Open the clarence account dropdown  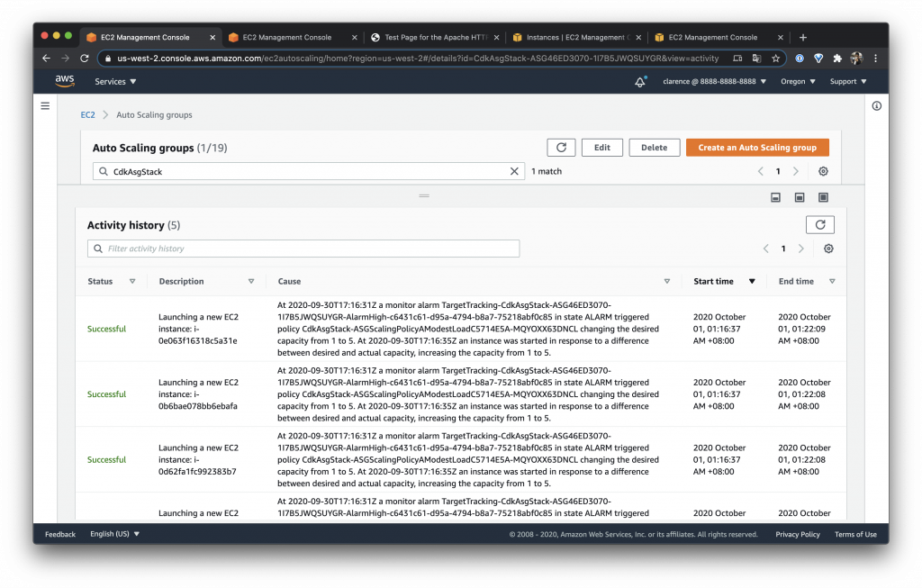714,82
